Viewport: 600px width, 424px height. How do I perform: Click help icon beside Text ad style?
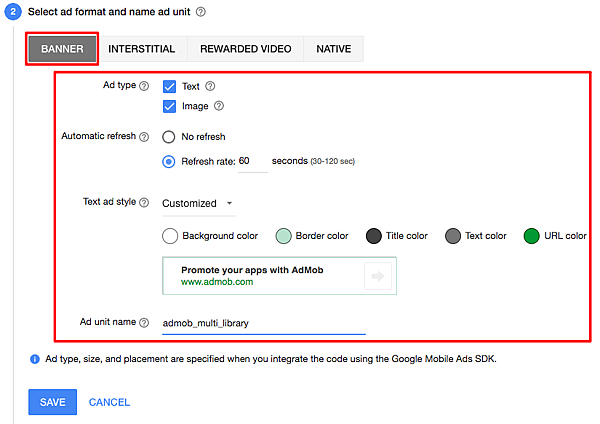[x=144, y=203]
